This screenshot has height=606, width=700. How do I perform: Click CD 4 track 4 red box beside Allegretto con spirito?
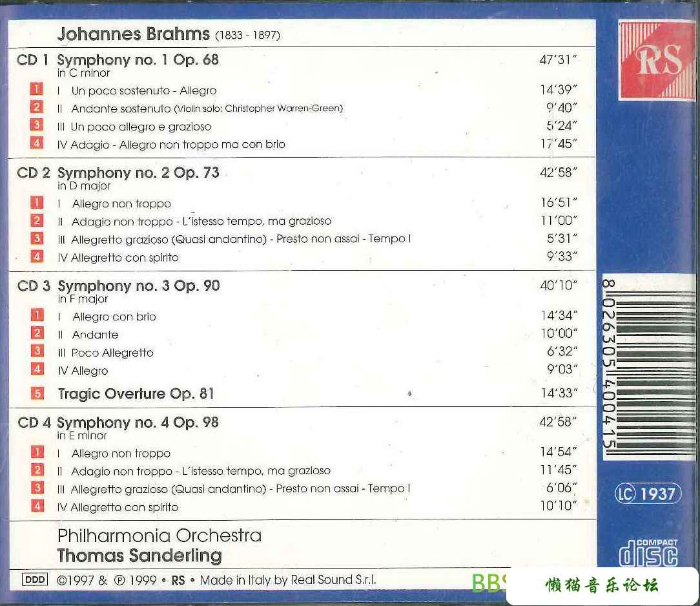(37, 505)
